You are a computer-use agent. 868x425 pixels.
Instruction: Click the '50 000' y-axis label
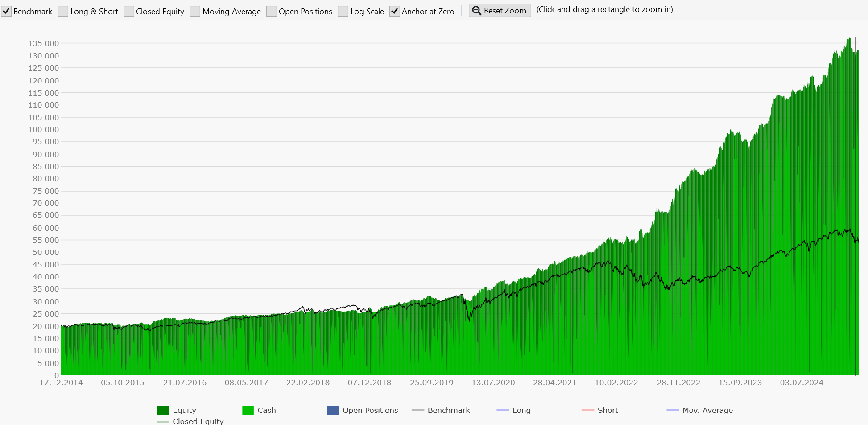pos(45,252)
